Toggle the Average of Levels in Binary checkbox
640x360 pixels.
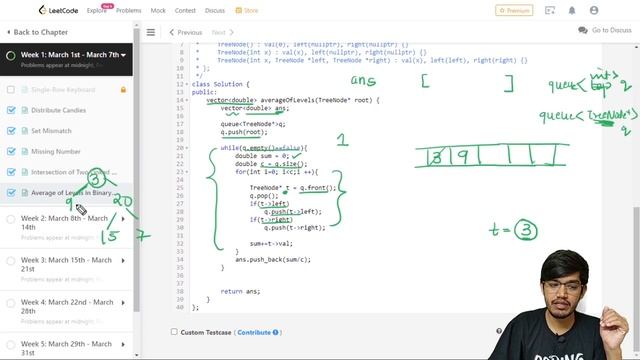pos(11,193)
